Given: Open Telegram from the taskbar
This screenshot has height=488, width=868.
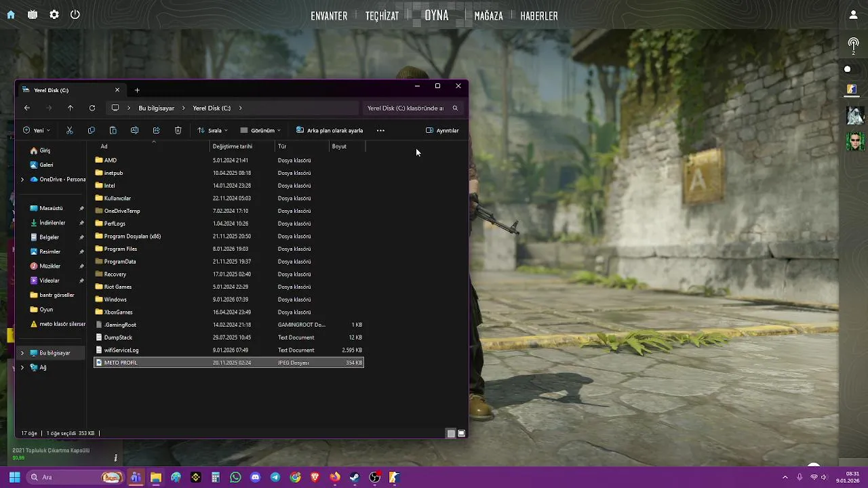Looking at the screenshot, I should [275, 477].
